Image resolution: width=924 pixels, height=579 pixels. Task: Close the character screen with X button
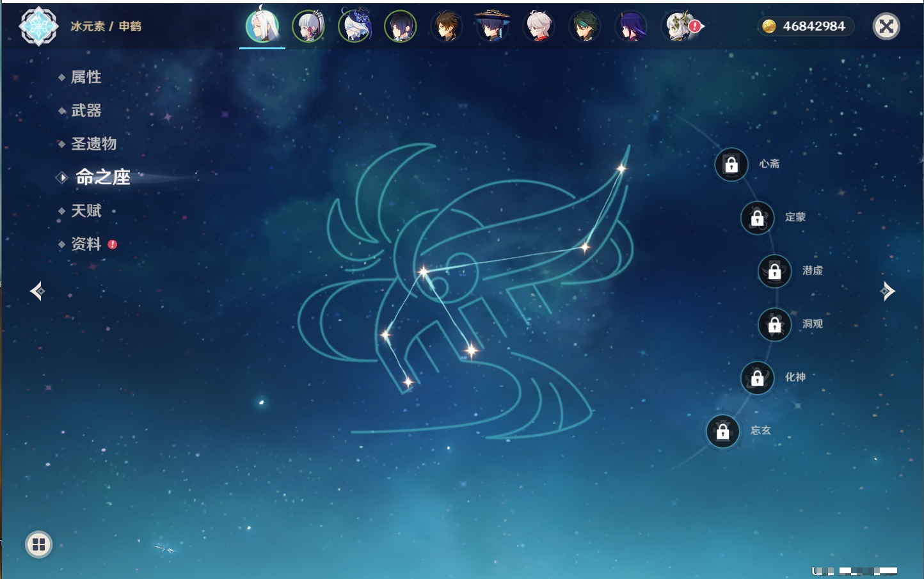tap(886, 26)
